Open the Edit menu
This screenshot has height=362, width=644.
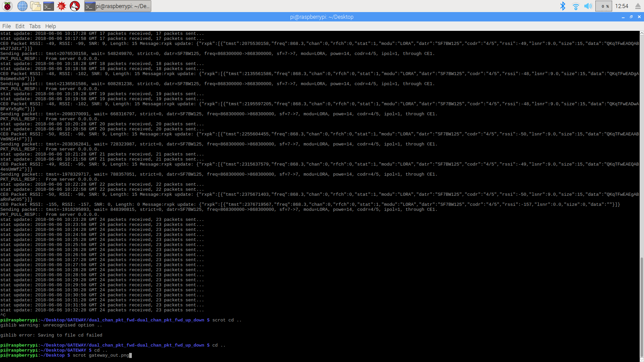20,26
